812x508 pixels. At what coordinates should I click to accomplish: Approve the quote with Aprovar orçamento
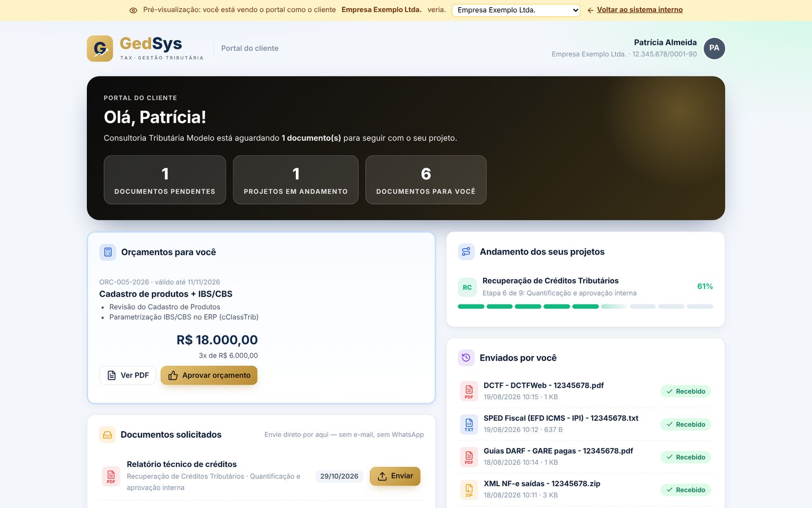click(209, 375)
